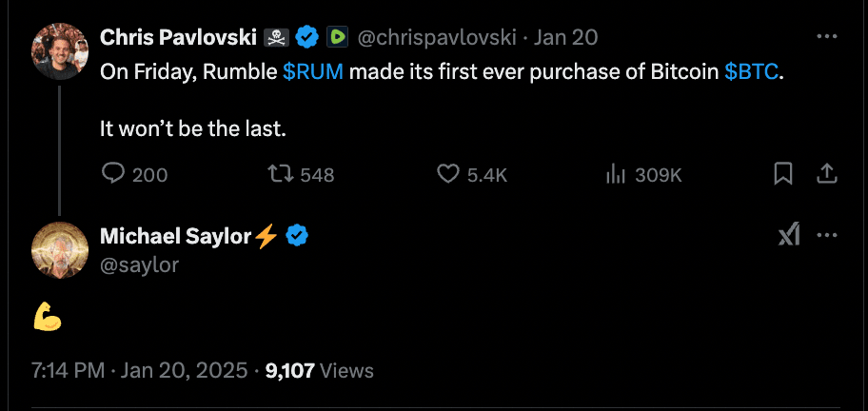Click the @chrispavlovski handle
The height and width of the screenshot is (411, 868).
click(x=437, y=38)
